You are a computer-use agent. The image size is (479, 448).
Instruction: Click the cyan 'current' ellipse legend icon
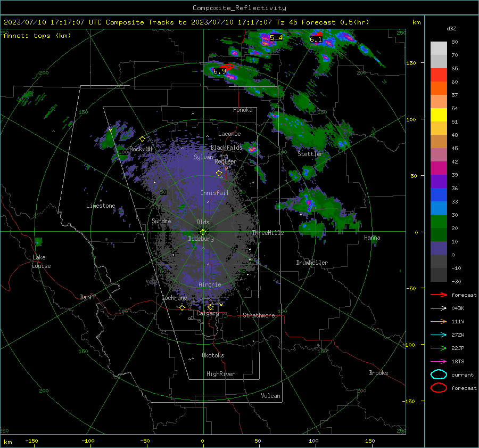click(439, 374)
